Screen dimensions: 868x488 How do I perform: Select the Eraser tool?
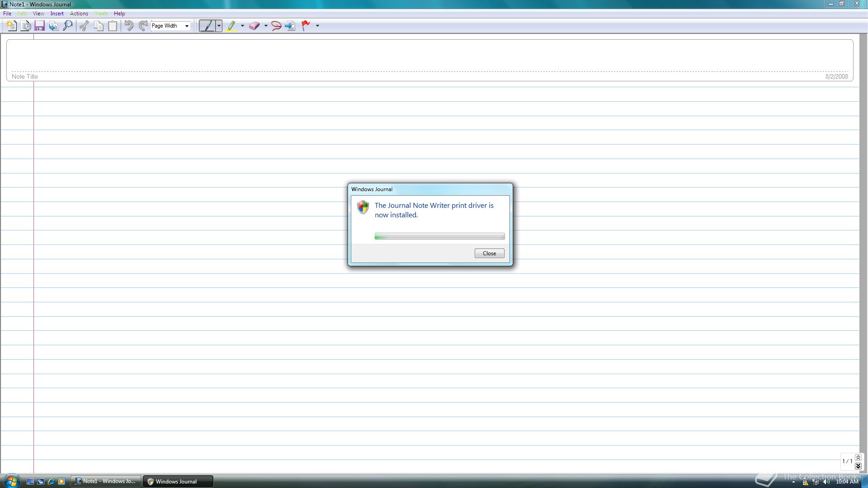point(254,26)
